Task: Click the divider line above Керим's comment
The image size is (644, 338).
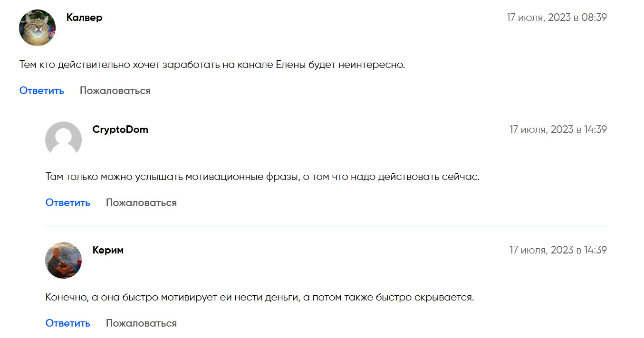Action: pos(326,226)
